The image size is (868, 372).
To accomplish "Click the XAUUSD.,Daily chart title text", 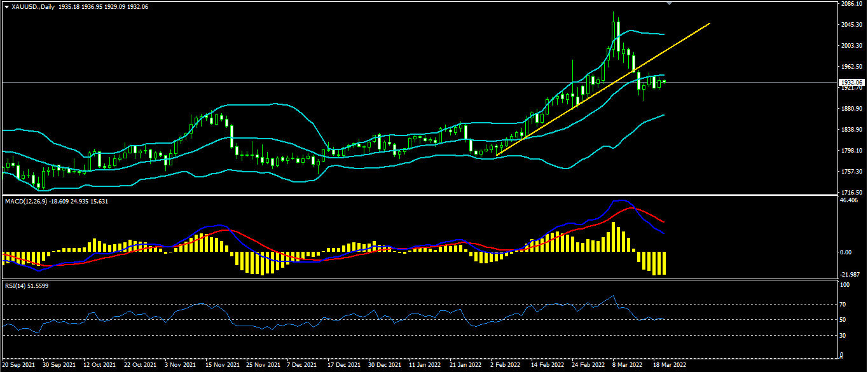I will (x=33, y=6).
